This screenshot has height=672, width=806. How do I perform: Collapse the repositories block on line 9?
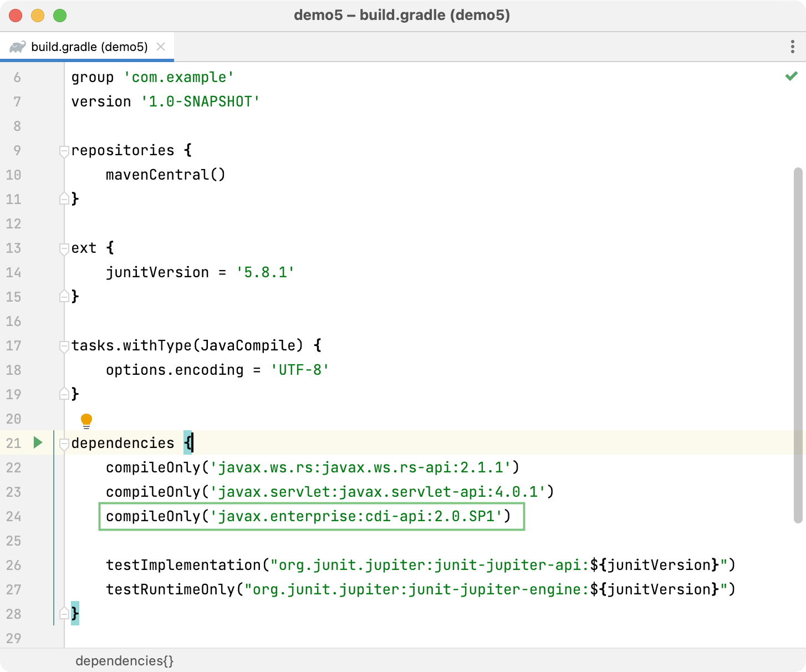tap(63, 150)
